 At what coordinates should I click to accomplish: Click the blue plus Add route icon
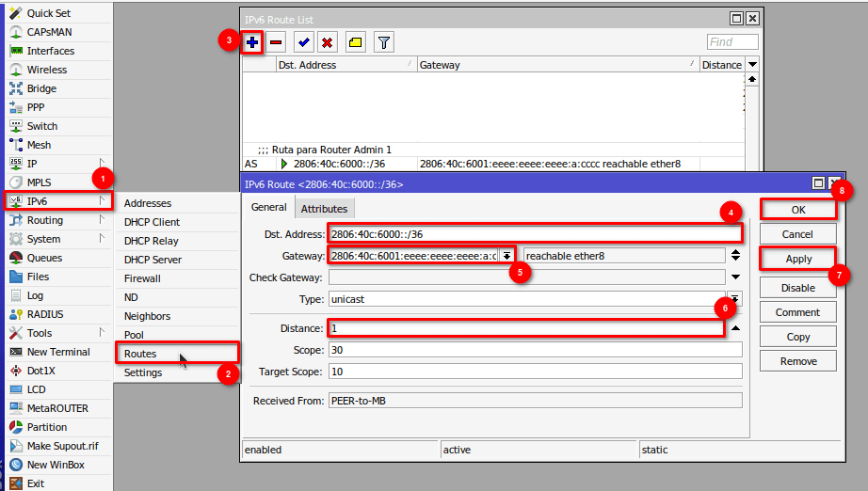(252, 42)
